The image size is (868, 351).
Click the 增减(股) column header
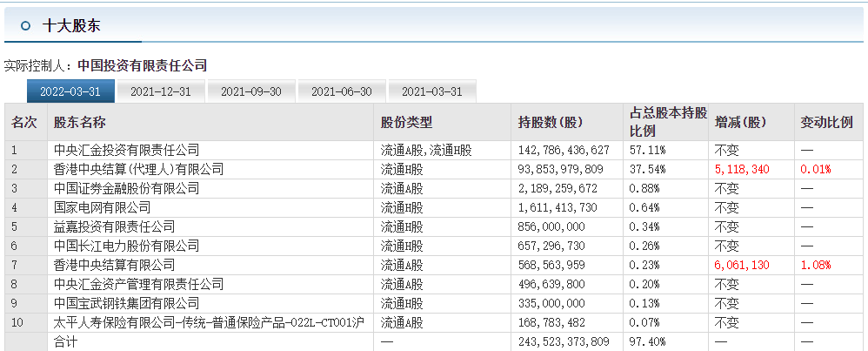click(x=740, y=123)
